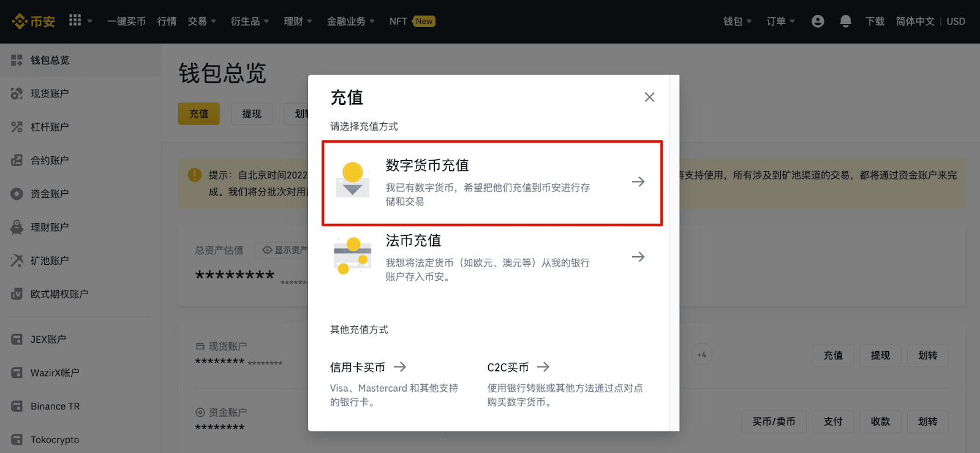Toggle the 显示资产 eye visibility
This screenshot has height=453, width=980.
click(267, 250)
